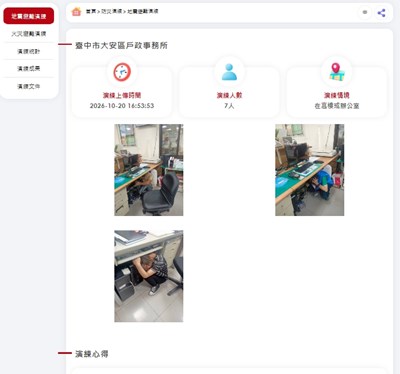Open 演練文件 in the sidebar
Viewport: 400px width, 374px height.
29,86
